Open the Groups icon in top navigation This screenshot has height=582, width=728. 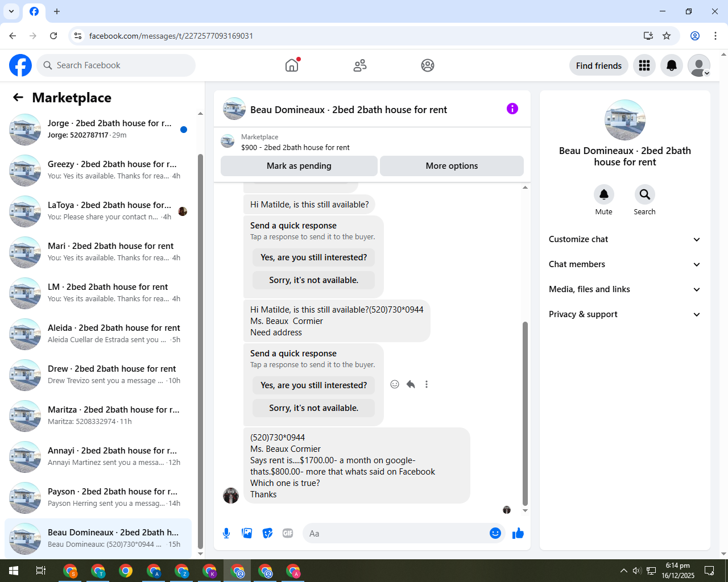point(428,65)
